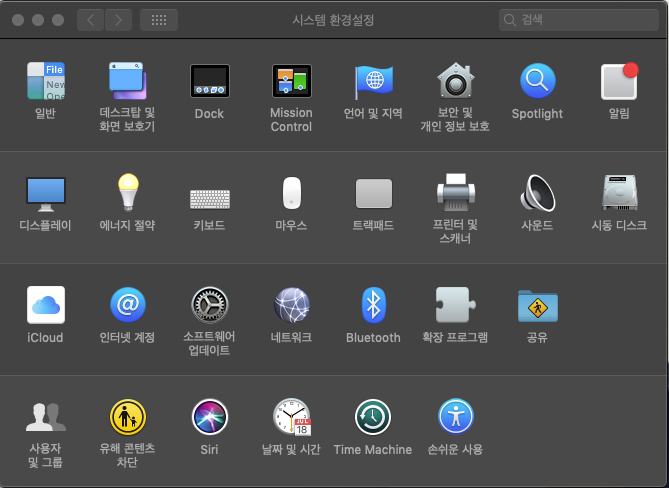Open Spotlight preferences
669x488 pixels.
(x=537, y=81)
